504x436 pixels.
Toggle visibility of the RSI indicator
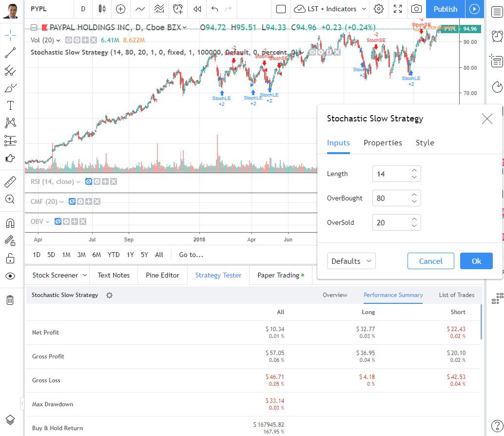tap(89, 182)
